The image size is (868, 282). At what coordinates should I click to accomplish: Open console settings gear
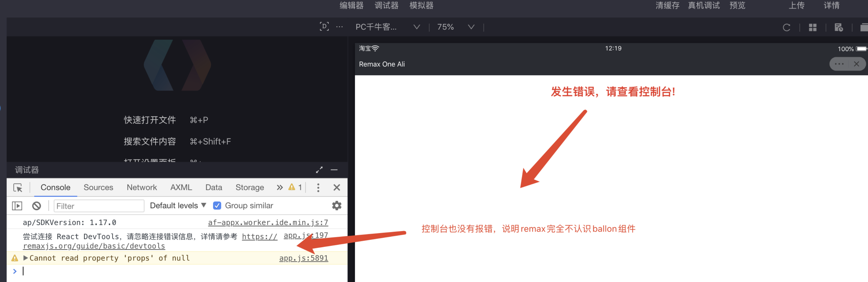(336, 205)
